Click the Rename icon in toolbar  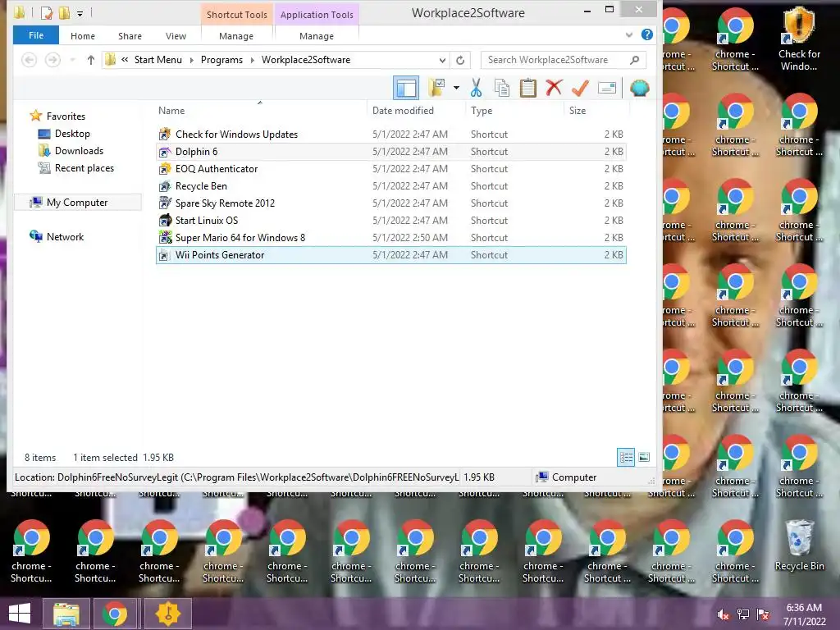(607, 87)
